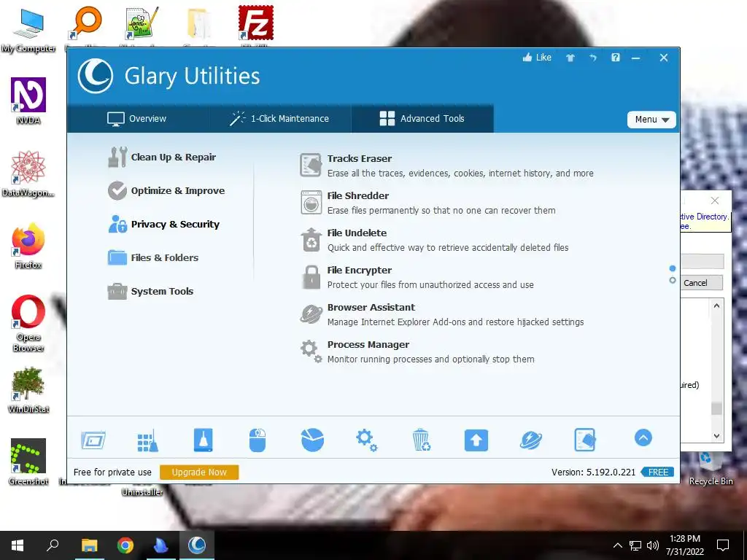Select WinDirStat desktop shortcut
Image resolution: width=747 pixels, height=560 pixels.
click(x=28, y=390)
